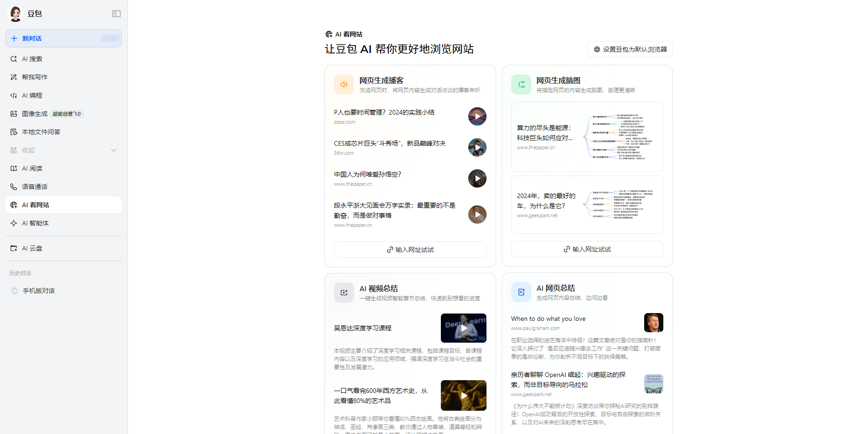Viewport: 868px width, 434px height.
Task: Click the Ctrl K shortcut badge
Action: [111, 38]
